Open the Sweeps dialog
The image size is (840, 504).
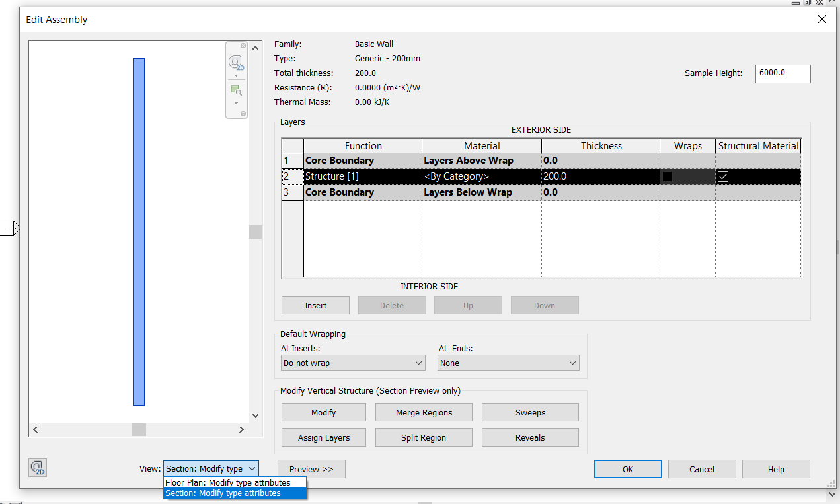point(529,412)
